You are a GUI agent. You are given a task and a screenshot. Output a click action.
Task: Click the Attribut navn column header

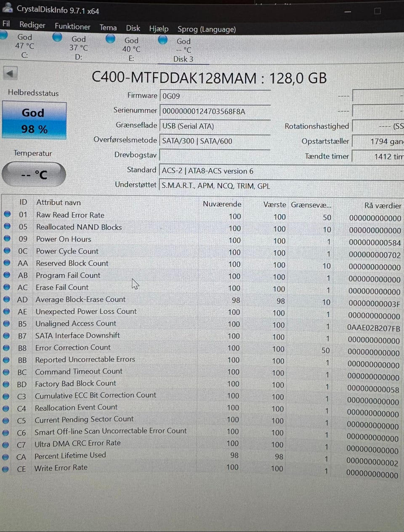[x=58, y=202]
